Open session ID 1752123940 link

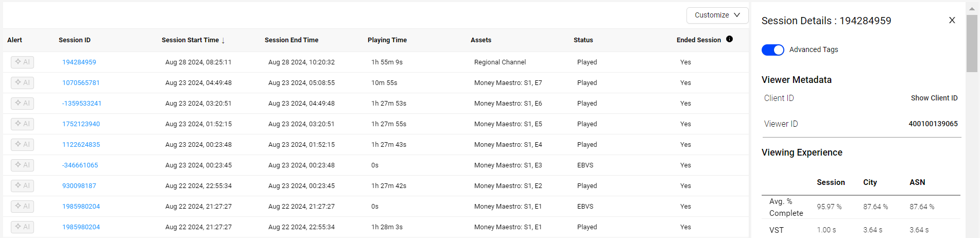[81, 124]
